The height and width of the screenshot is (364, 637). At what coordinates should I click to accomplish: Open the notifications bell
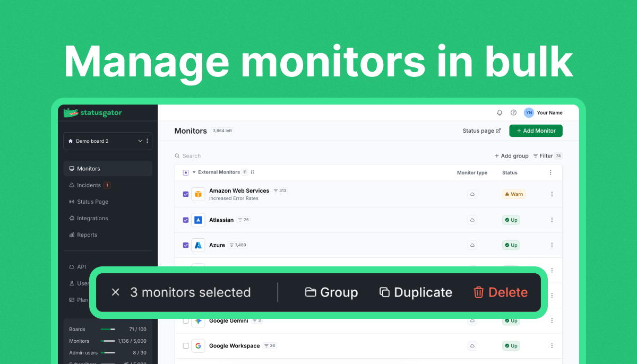(x=500, y=112)
